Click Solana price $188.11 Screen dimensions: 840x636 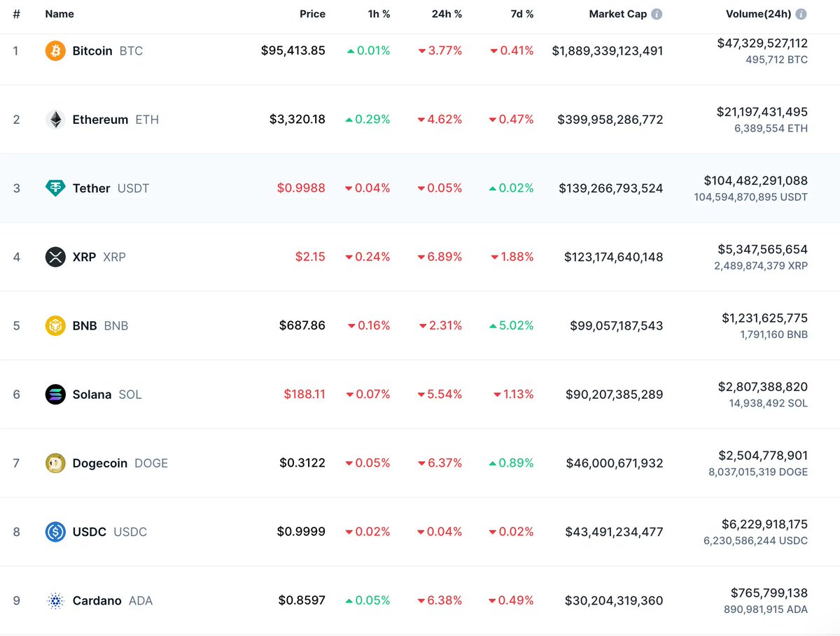304,395
